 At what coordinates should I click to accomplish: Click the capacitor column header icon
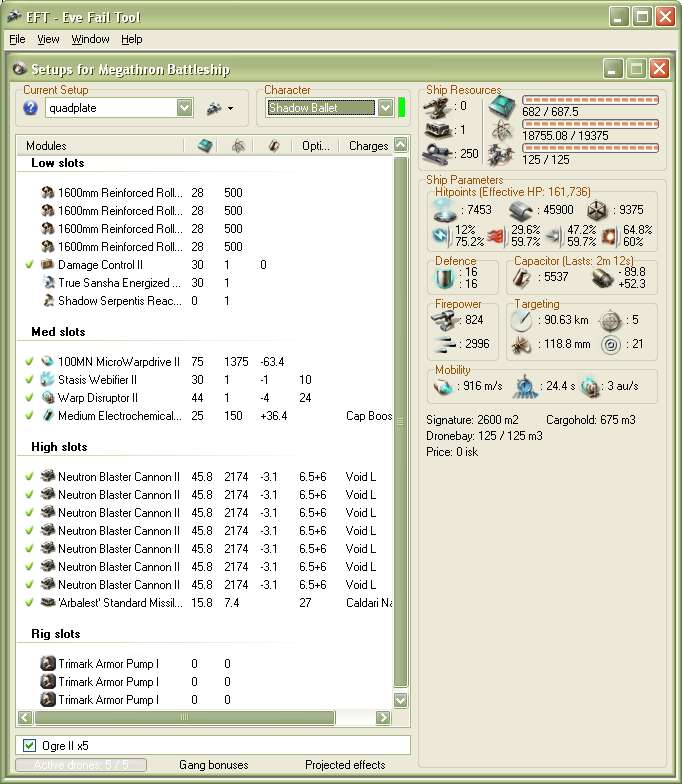pyautogui.click(x=274, y=146)
